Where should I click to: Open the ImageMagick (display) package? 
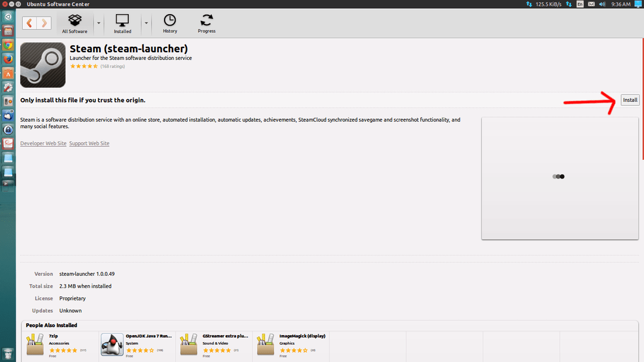click(x=291, y=345)
